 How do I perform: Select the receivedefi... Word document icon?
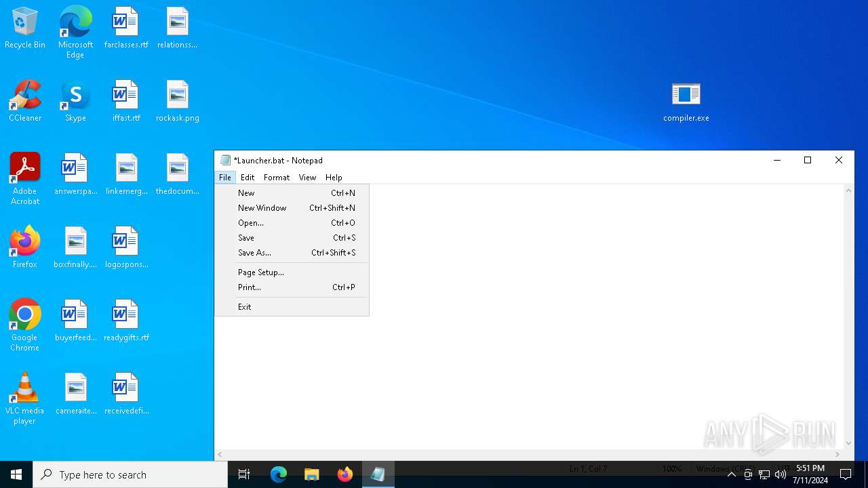coord(126,394)
